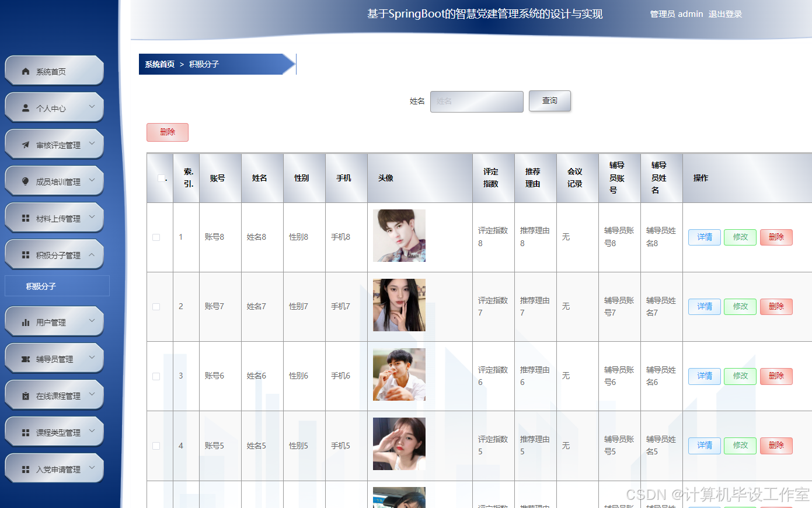The height and width of the screenshot is (508, 812).
Task: Click 删除 for 账号5 row
Action: tap(776, 446)
